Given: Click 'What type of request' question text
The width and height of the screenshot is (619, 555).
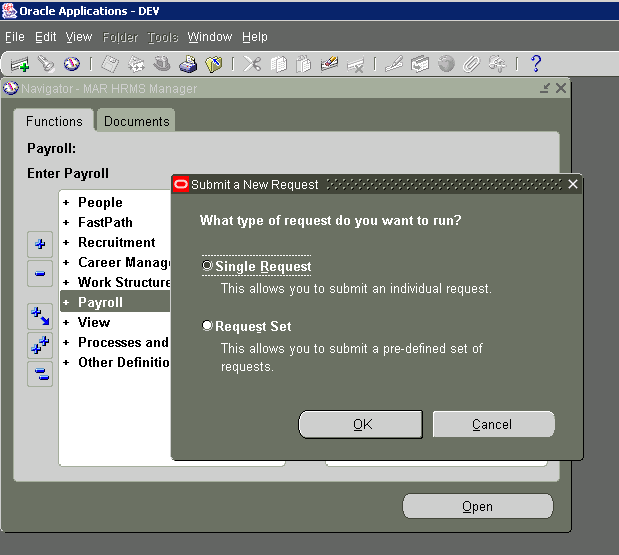Looking at the screenshot, I should [330, 220].
